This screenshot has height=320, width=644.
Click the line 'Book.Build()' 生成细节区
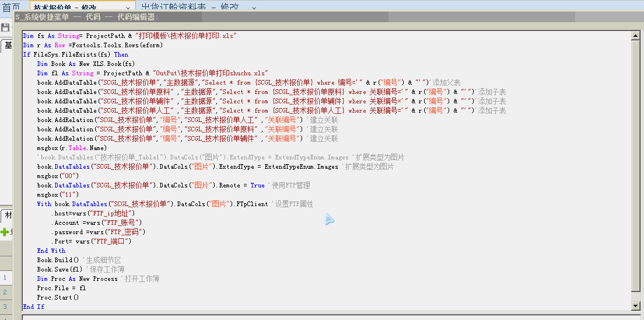pyautogui.click(x=79, y=260)
